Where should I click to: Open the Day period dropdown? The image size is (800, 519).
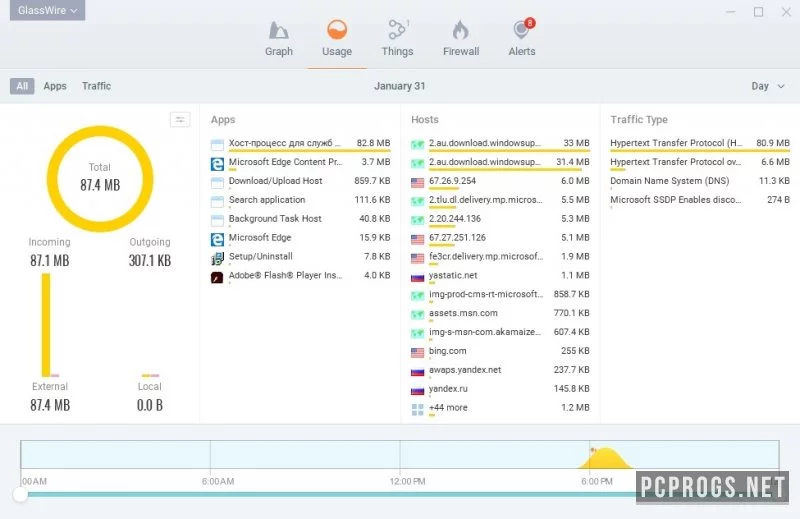767,86
